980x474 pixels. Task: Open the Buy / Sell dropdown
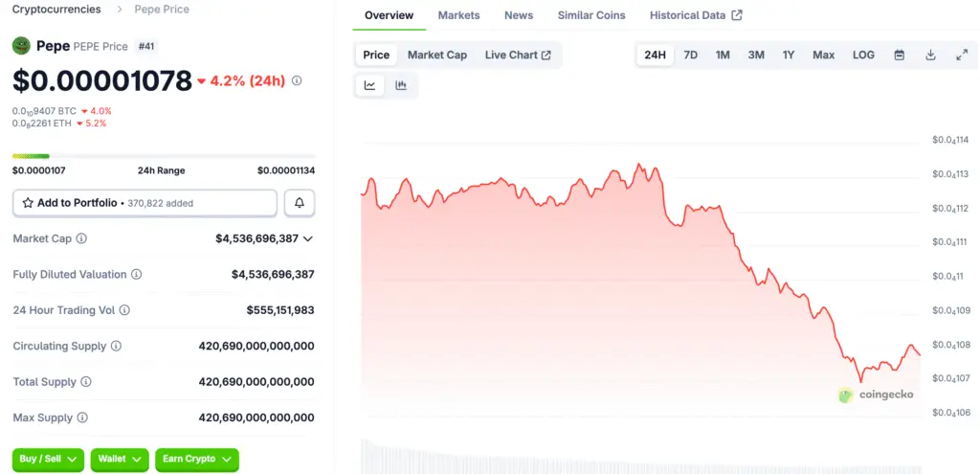pyautogui.click(x=49, y=459)
